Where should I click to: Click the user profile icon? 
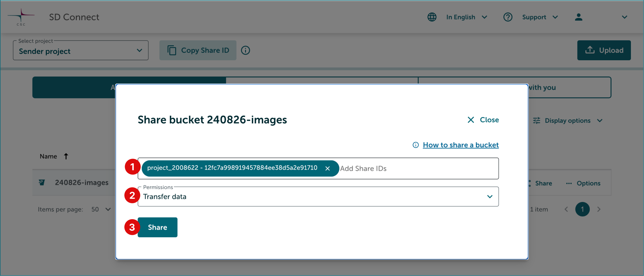(x=579, y=17)
